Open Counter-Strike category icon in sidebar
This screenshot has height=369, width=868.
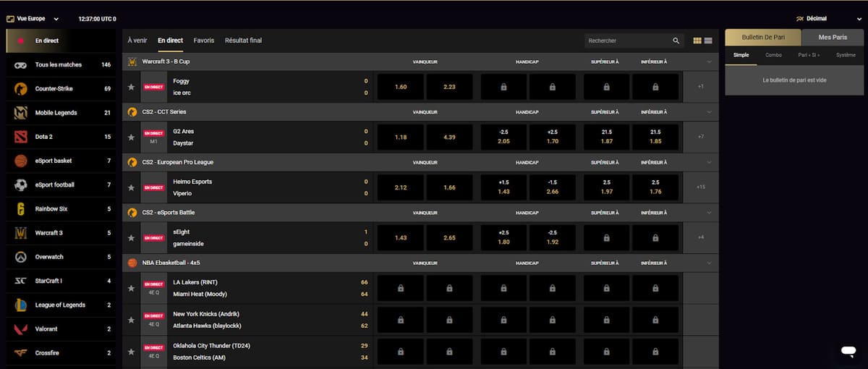[21, 89]
